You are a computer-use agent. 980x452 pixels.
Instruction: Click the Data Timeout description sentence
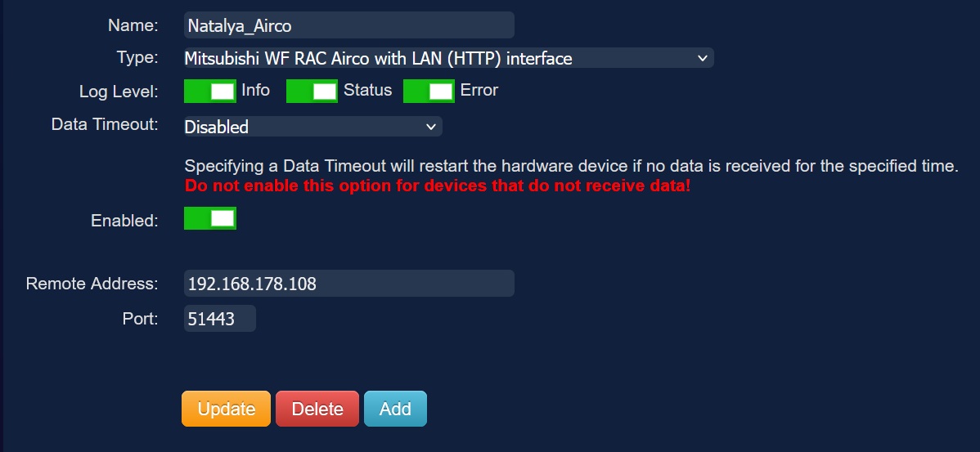tap(571, 167)
